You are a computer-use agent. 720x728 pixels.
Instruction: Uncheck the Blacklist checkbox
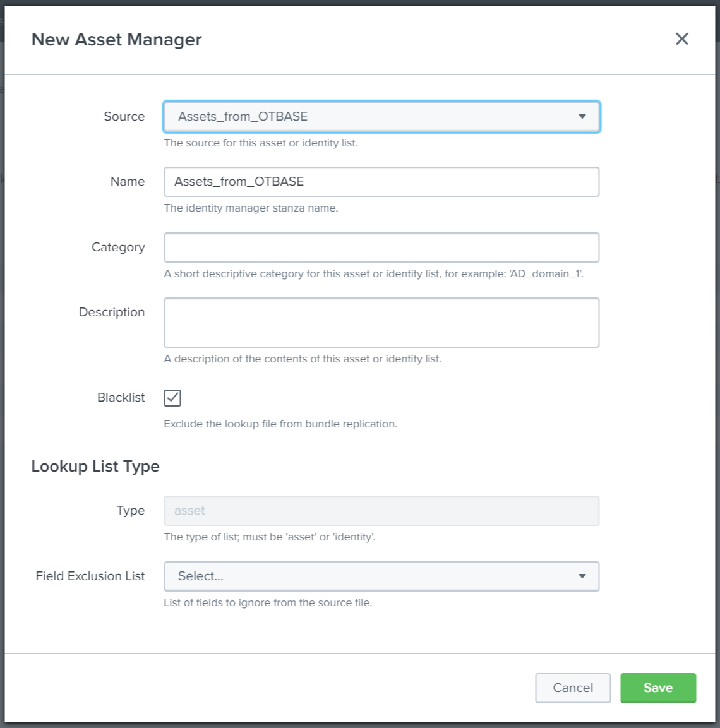(172, 398)
